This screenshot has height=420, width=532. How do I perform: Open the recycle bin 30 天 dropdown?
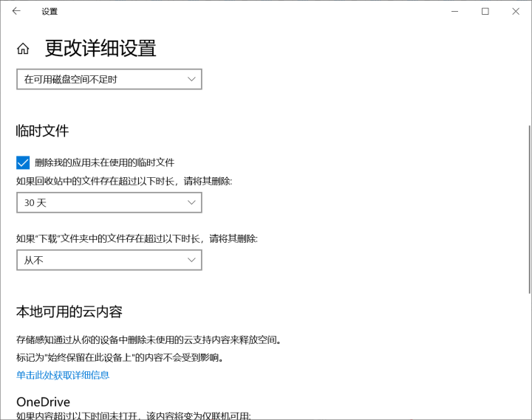(109, 202)
